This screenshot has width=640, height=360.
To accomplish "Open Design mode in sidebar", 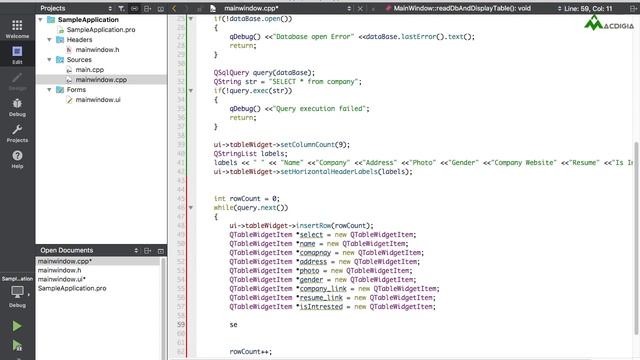I will click(x=17, y=81).
